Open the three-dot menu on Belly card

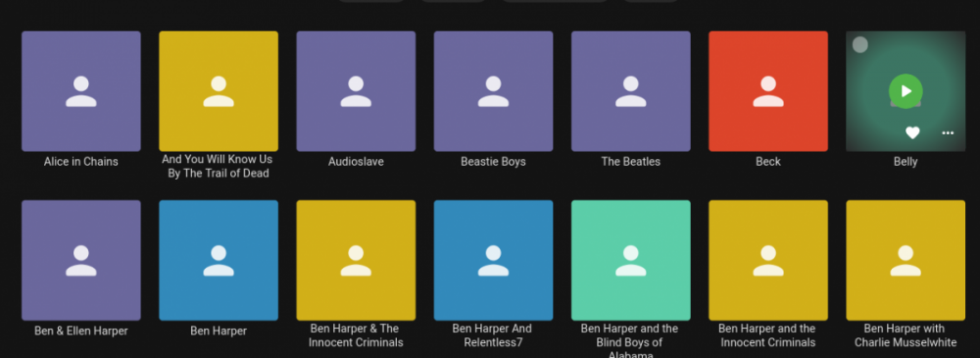948,132
